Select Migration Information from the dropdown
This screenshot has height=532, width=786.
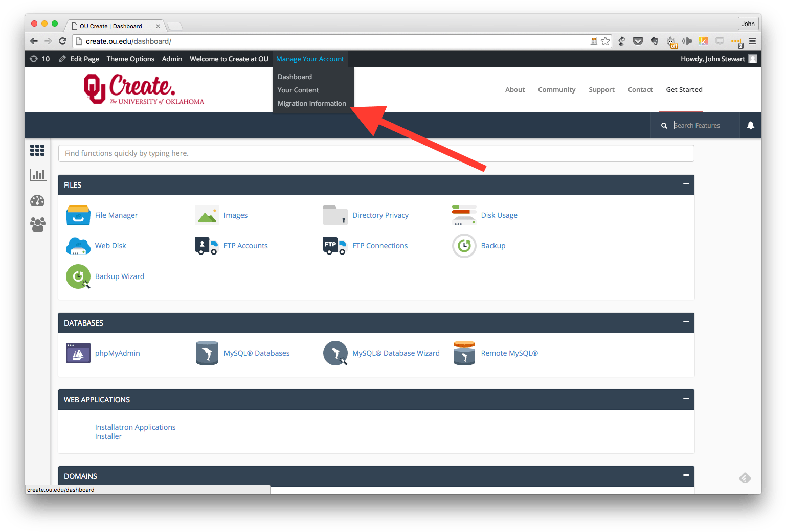[x=312, y=103]
